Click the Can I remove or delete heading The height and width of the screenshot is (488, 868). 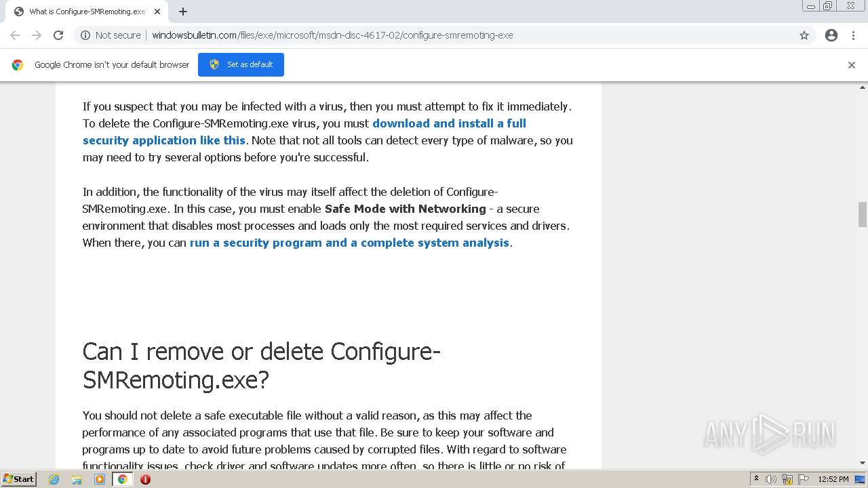(262, 365)
